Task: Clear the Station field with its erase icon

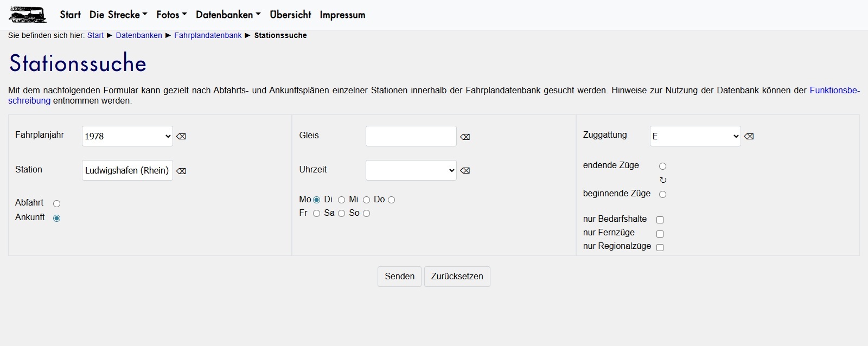Action: pyautogui.click(x=181, y=171)
